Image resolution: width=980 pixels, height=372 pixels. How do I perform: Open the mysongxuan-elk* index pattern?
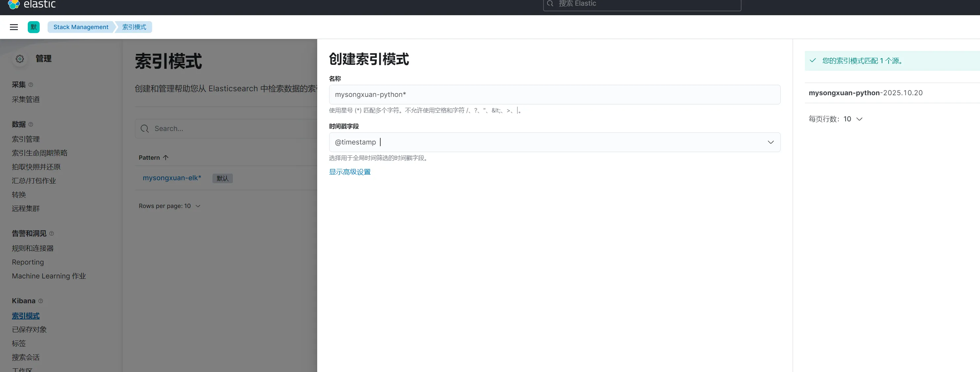pos(171,178)
